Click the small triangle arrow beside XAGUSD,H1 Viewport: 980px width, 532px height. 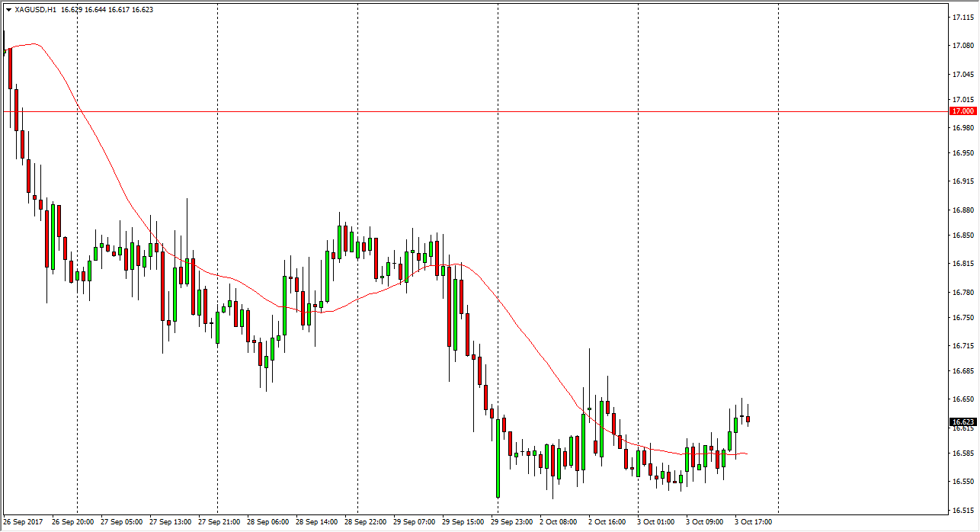coord(8,10)
